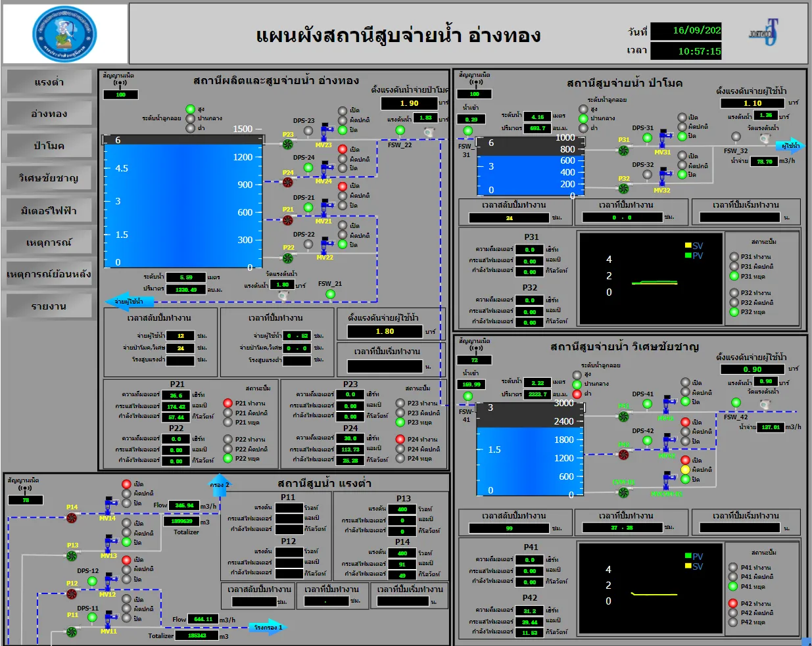The width and height of the screenshot is (812, 646).
Task: Select the P21 pump symbol
Action: click(287, 220)
